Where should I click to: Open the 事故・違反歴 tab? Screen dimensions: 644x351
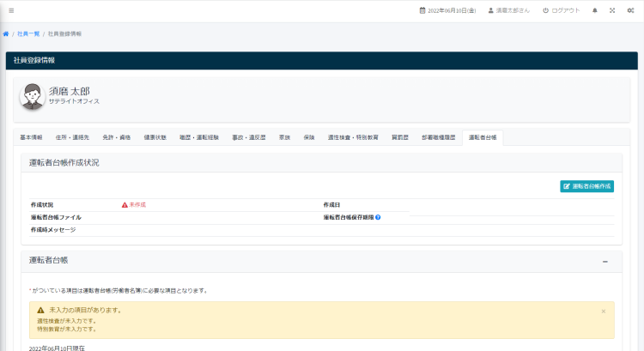(x=249, y=137)
